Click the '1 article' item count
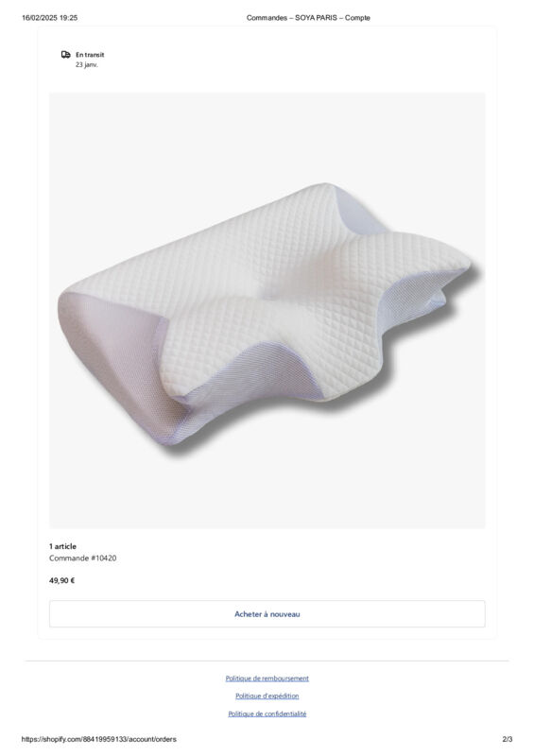 pos(62,546)
